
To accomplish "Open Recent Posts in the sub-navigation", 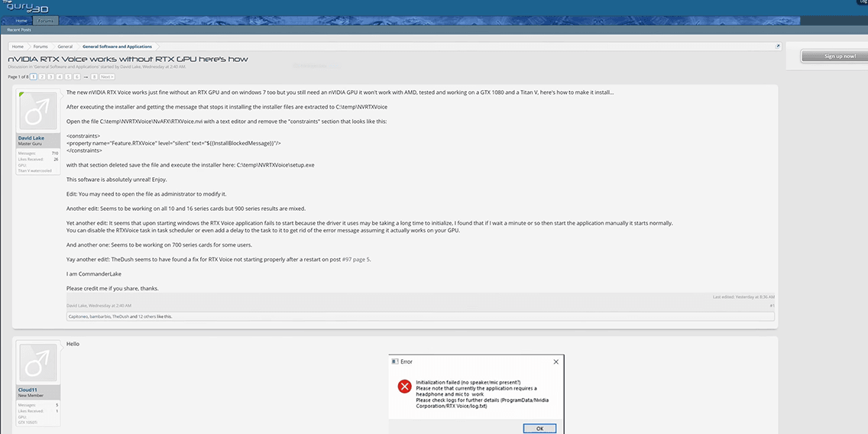I will click(19, 30).
